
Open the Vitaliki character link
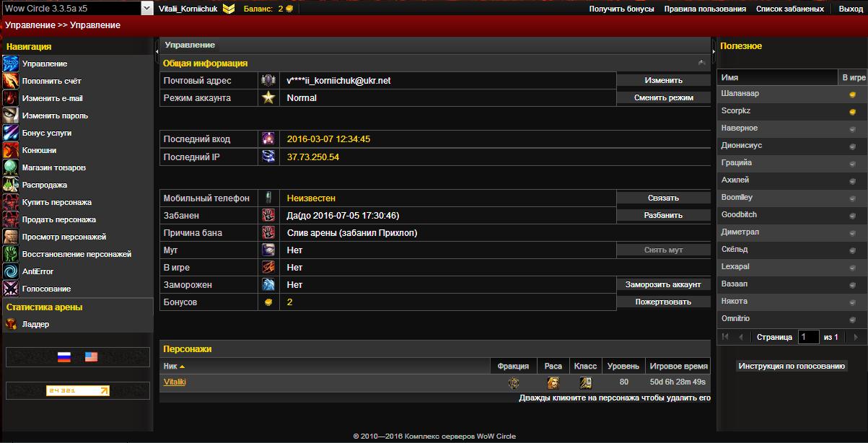pyautogui.click(x=175, y=382)
